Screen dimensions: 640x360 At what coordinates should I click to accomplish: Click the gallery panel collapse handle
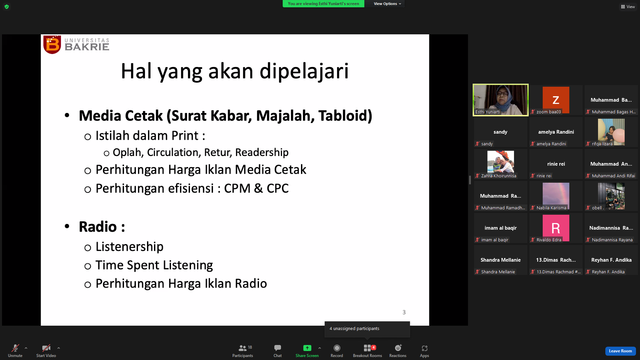(470, 180)
